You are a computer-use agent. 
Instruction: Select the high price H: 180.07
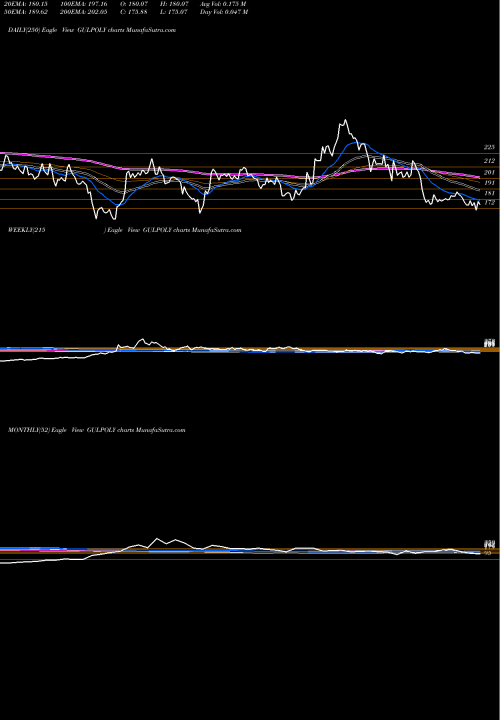174,4
